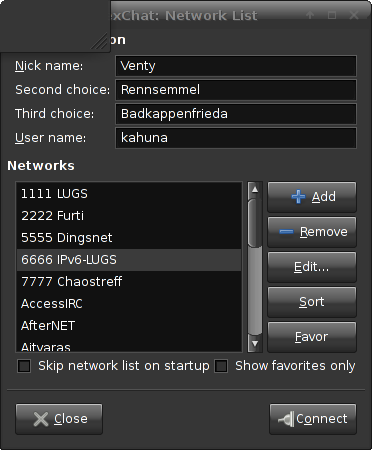Click the Sort button
This screenshot has height=450, width=372.
(x=312, y=302)
